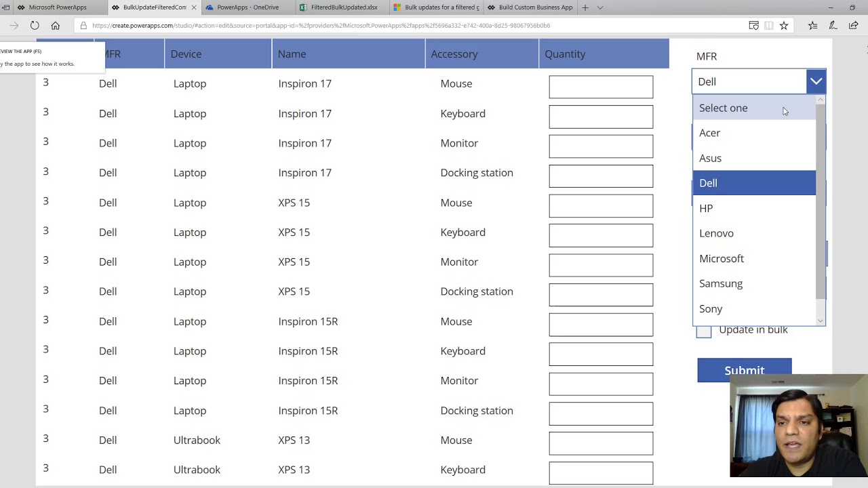Click Quantity field for Inspiron 17 Monitor
868x488 pixels.
click(601, 146)
